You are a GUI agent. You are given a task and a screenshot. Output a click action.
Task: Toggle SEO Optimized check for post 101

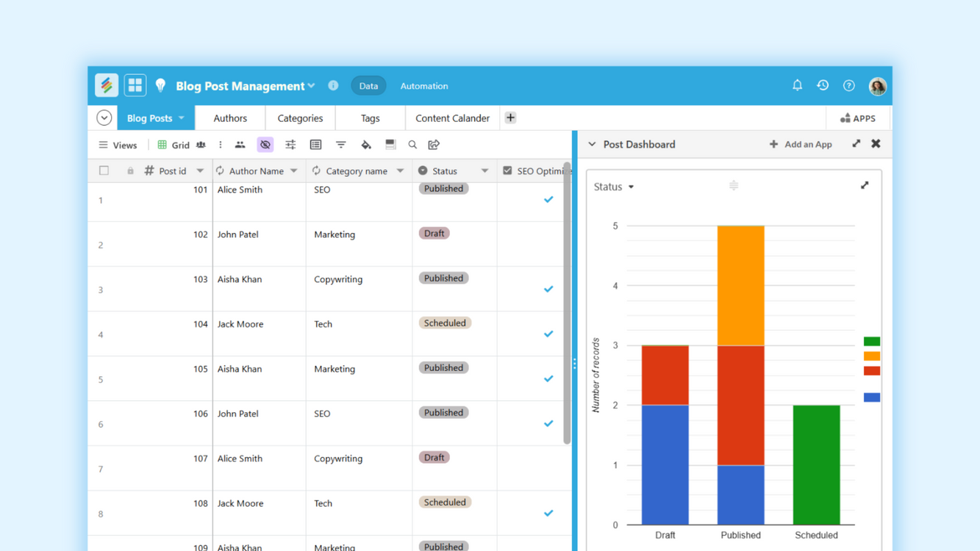[548, 199]
